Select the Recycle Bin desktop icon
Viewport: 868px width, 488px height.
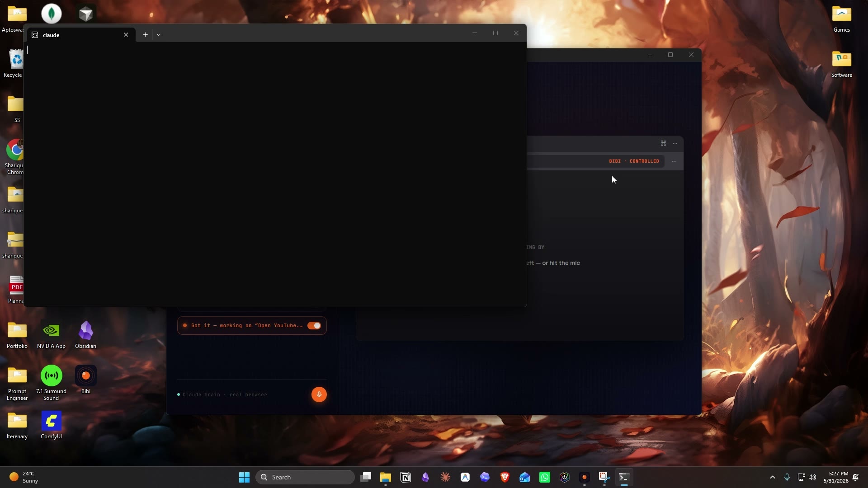coord(14,63)
